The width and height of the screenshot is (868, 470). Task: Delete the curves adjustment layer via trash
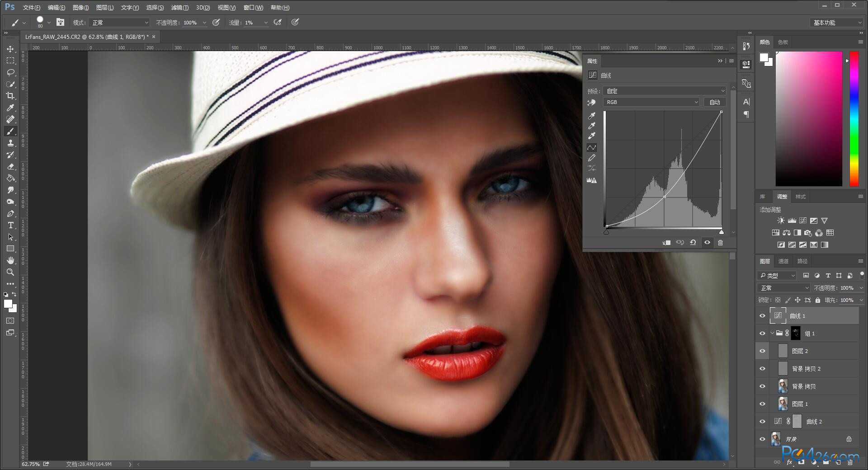pyautogui.click(x=720, y=243)
